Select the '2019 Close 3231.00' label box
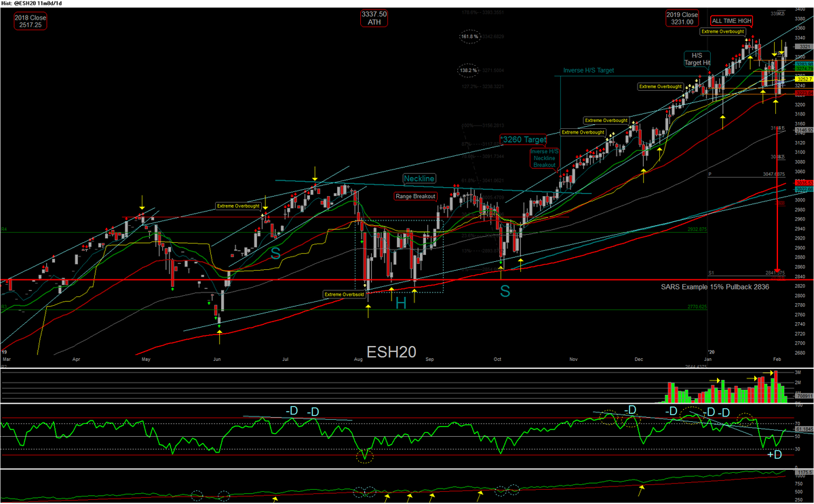The image size is (814, 504). coord(681,18)
